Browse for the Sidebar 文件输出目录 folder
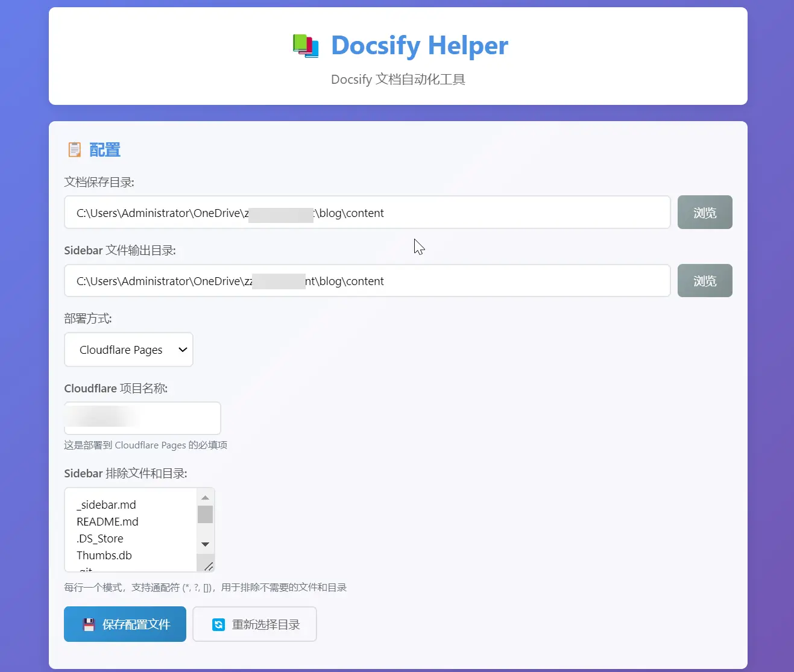 click(x=705, y=281)
